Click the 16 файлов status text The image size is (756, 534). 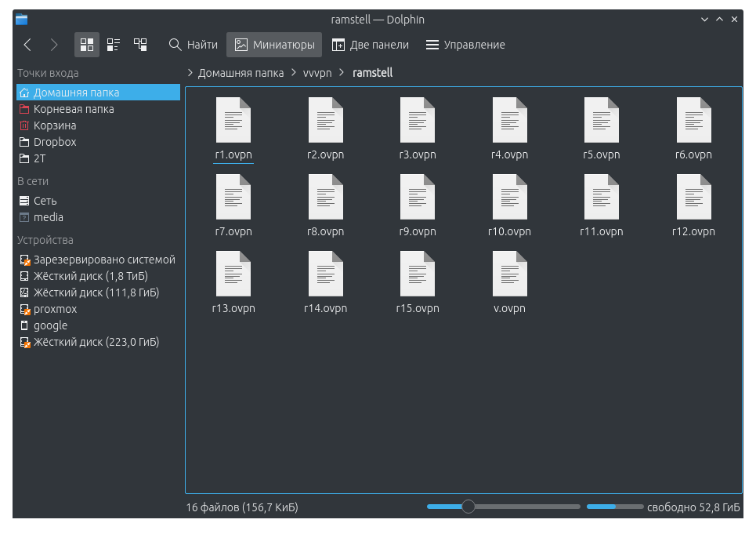click(x=242, y=507)
